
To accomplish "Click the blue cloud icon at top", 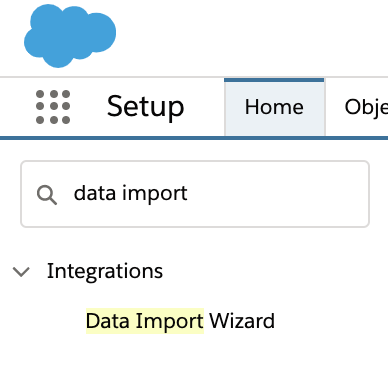I will point(70,36).
